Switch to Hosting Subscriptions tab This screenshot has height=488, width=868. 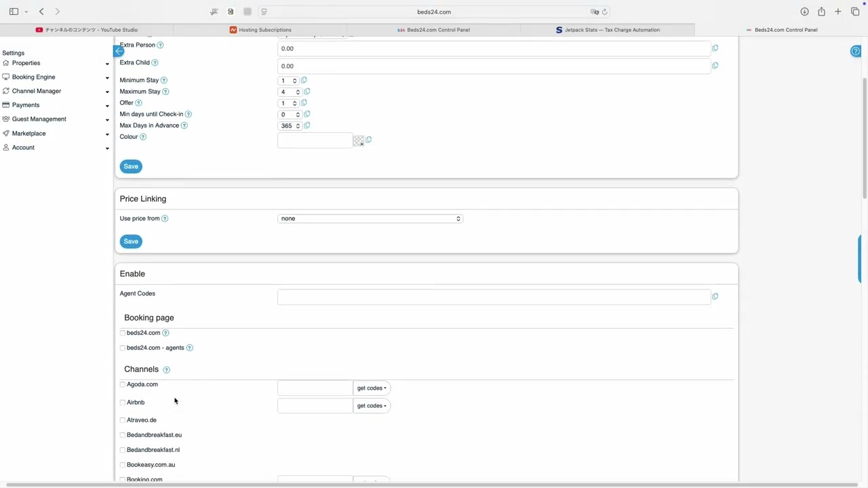260,30
